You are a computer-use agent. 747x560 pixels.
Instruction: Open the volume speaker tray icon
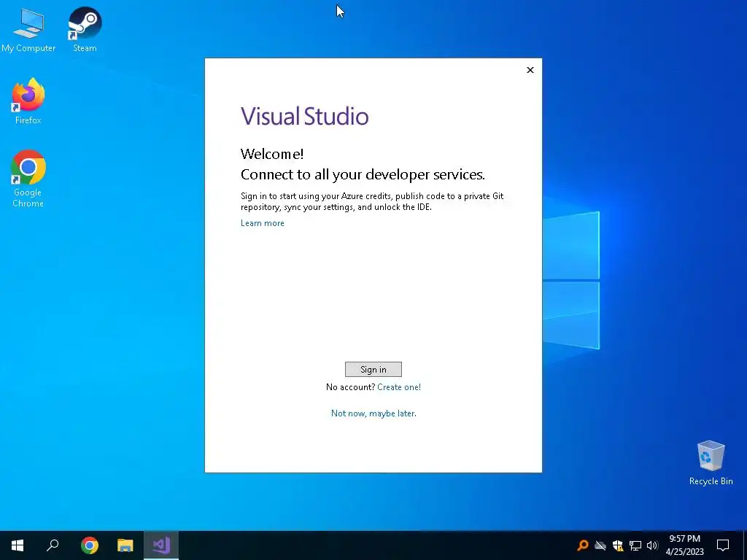click(652, 545)
